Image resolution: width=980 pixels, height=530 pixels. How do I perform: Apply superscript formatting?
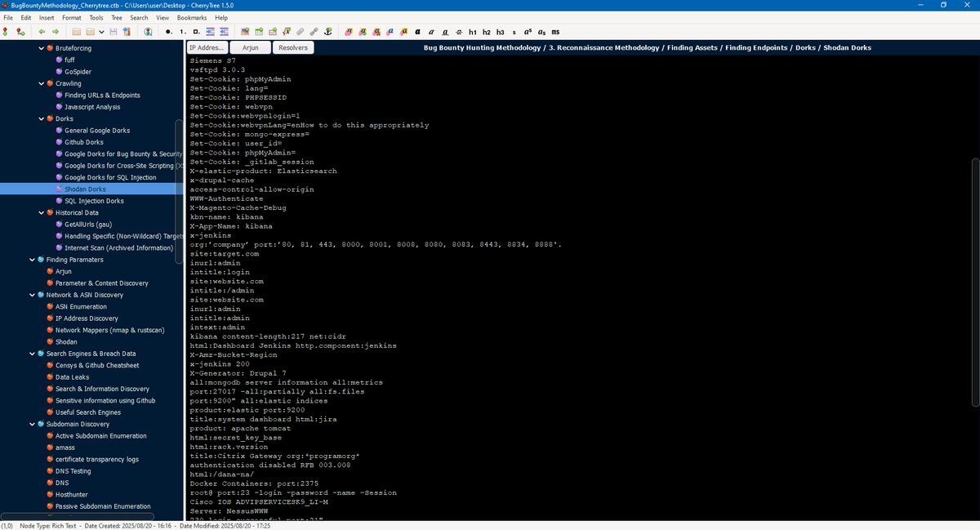click(x=528, y=32)
